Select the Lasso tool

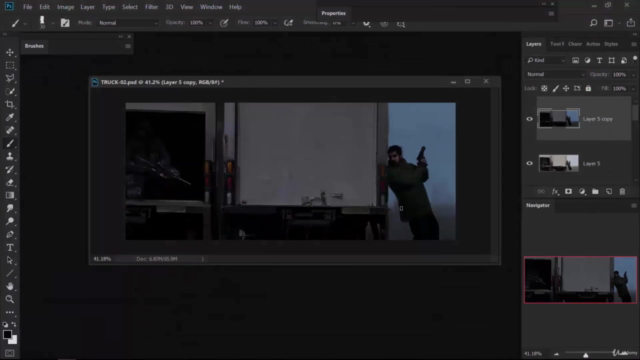point(10,78)
